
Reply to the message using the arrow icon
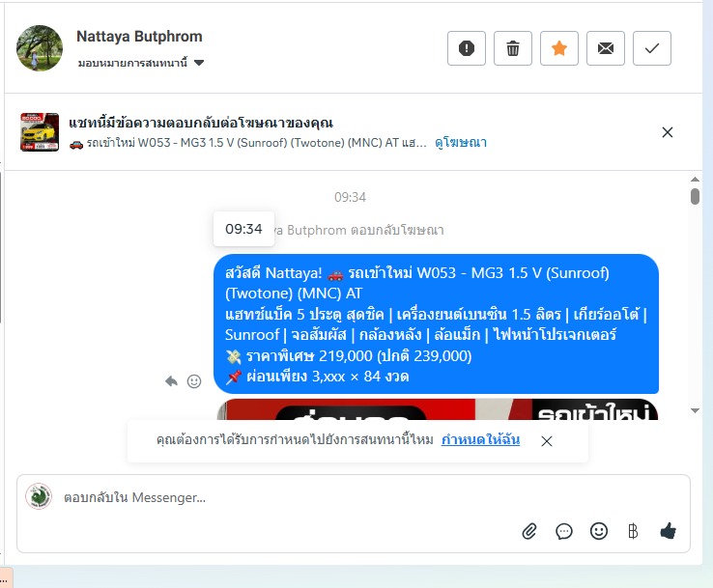(x=171, y=380)
